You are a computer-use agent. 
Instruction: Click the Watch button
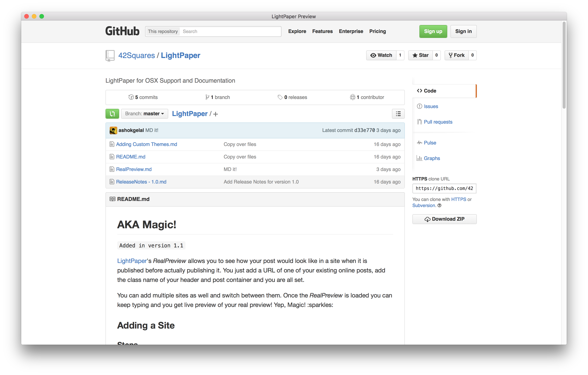point(381,55)
